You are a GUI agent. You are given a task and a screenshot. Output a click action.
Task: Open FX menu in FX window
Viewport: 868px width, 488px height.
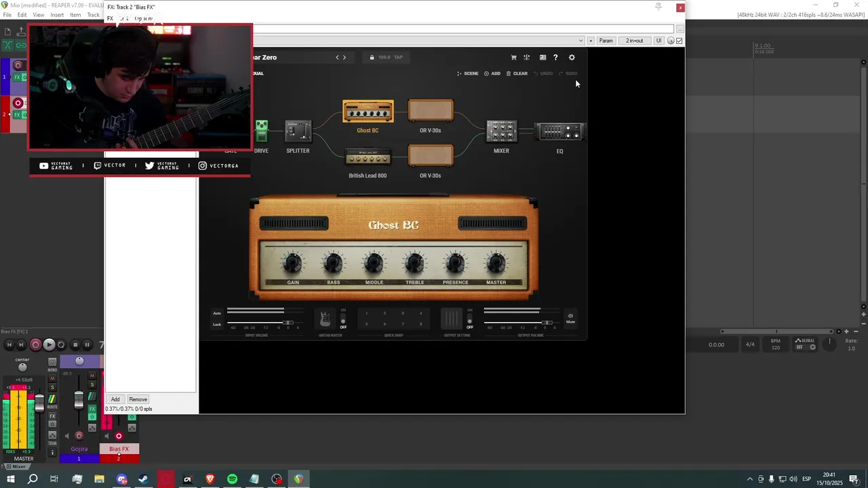110,19
